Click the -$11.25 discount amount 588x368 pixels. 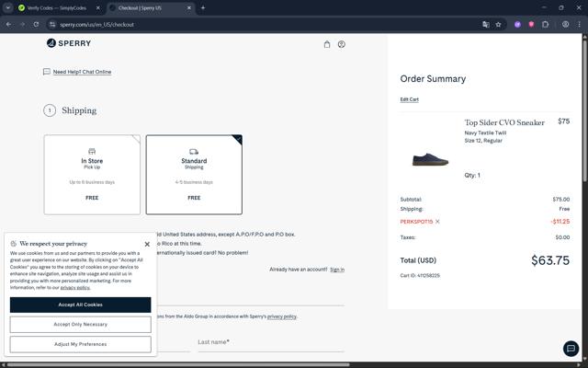pyautogui.click(x=560, y=222)
